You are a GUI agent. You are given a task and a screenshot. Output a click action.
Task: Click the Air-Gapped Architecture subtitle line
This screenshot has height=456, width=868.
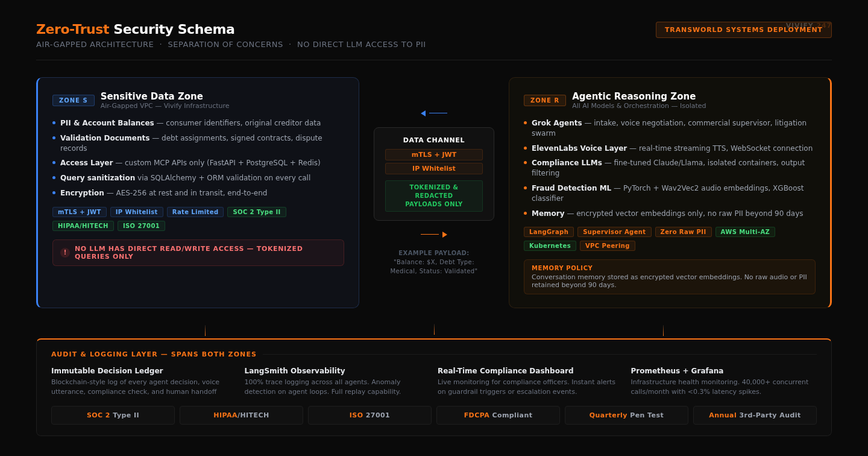pyautogui.click(x=231, y=45)
